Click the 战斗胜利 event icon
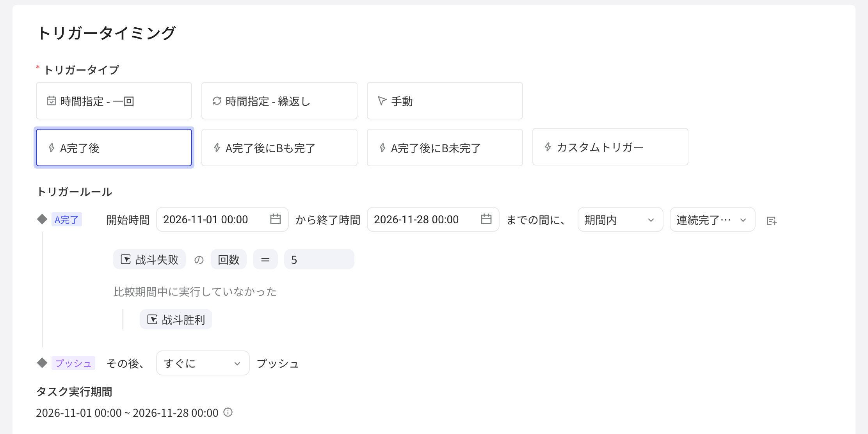 [x=152, y=319]
